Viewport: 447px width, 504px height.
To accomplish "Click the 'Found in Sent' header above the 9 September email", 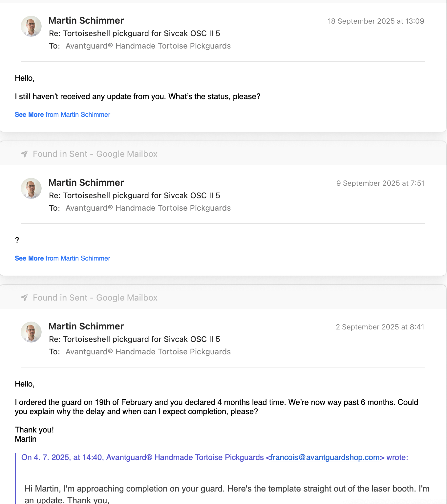I will point(95,154).
